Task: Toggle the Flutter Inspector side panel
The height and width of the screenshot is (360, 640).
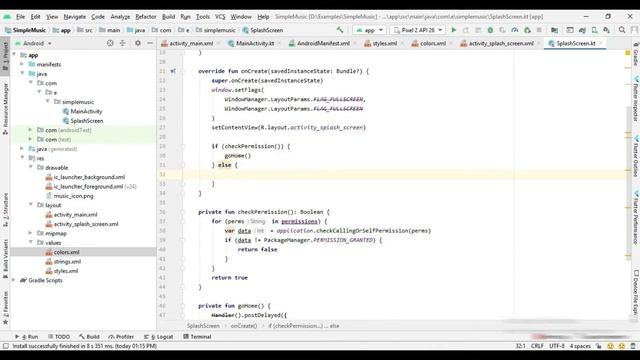Action: point(636,99)
